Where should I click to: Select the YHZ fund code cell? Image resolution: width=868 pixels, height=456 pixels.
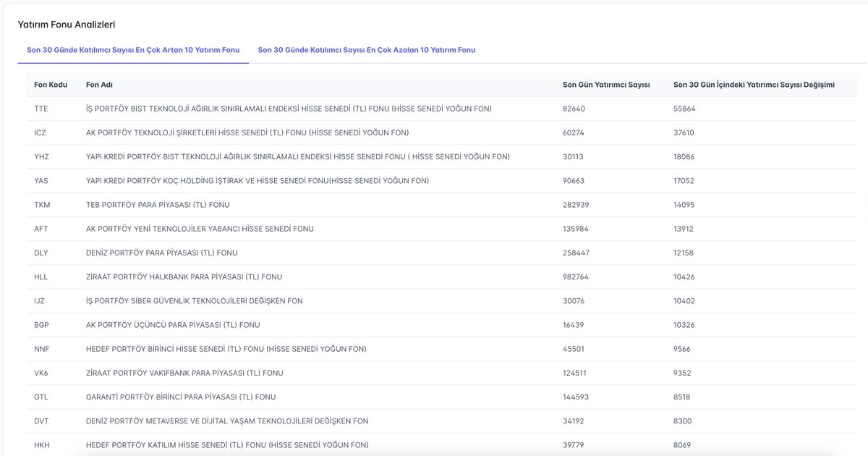tap(41, 156)
